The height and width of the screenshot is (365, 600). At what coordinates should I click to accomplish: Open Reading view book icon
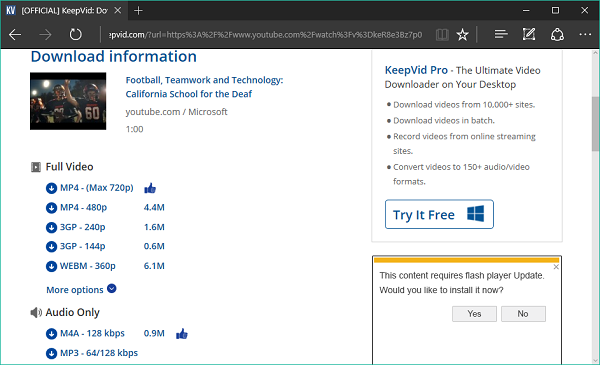[442, 35]
